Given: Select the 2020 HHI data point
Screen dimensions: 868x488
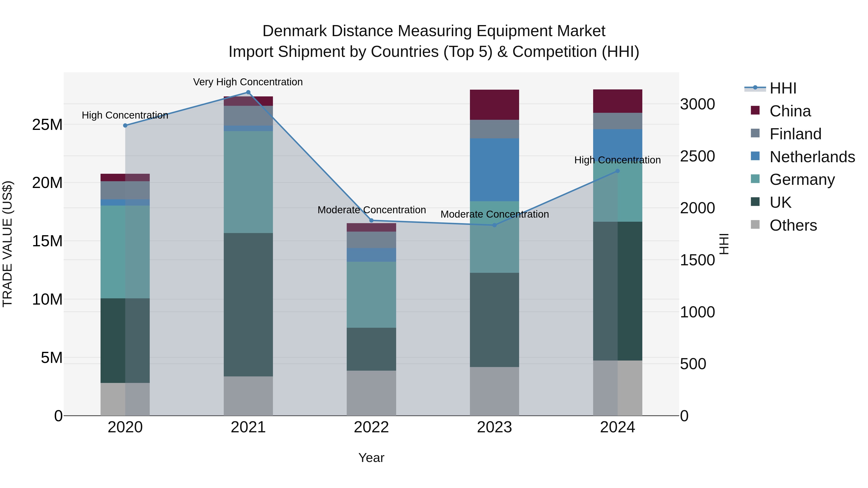Looking at the screenshot, I should [x=125, y=125].
